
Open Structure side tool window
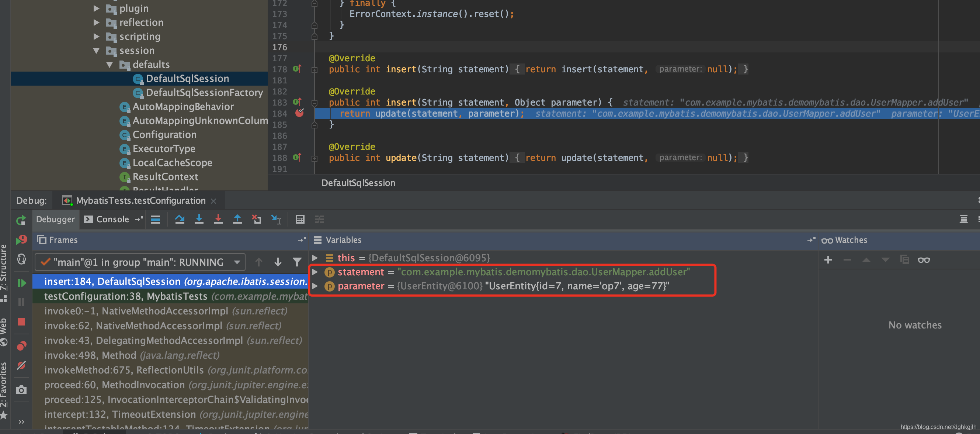(4, 273)
